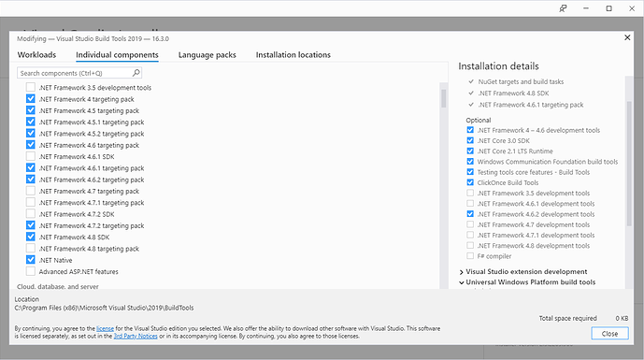
Task: Check optional .NET Framework 3.5 development tools in details
Action: coord(470,193)
